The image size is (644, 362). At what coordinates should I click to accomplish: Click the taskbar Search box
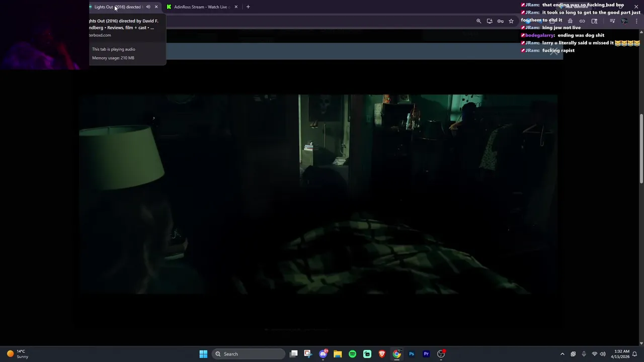pyautogui.click(x=249, y=354)
